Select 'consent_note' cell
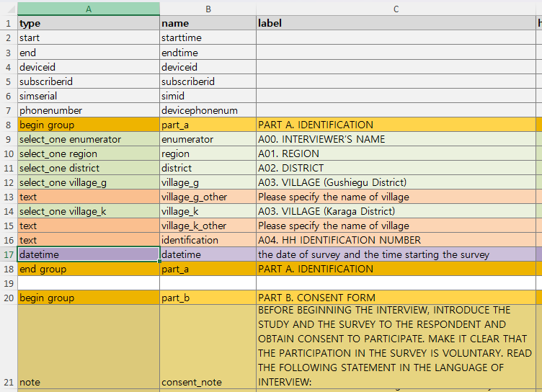 (208, 347)
